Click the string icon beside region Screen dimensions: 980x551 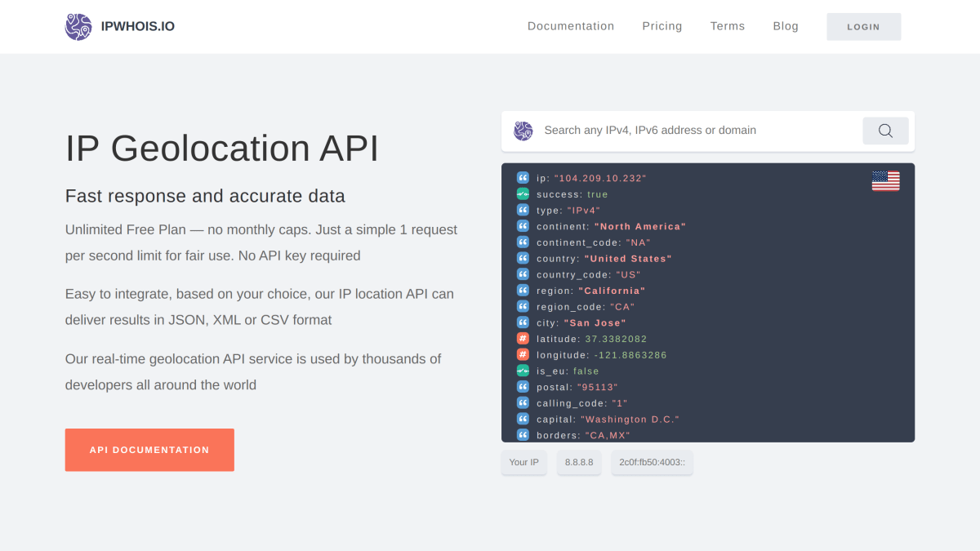(523, 291)
